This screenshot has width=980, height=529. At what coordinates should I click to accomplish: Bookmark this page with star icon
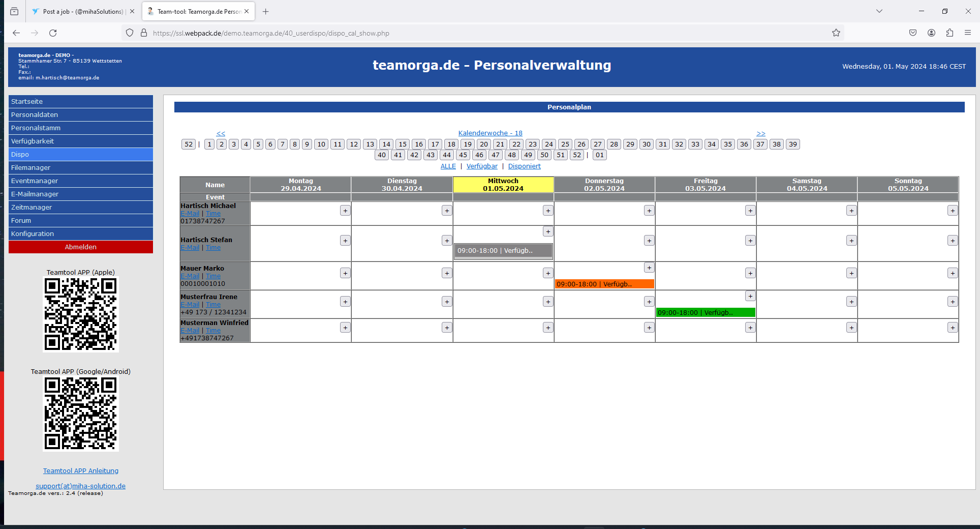tap(836, 33)
